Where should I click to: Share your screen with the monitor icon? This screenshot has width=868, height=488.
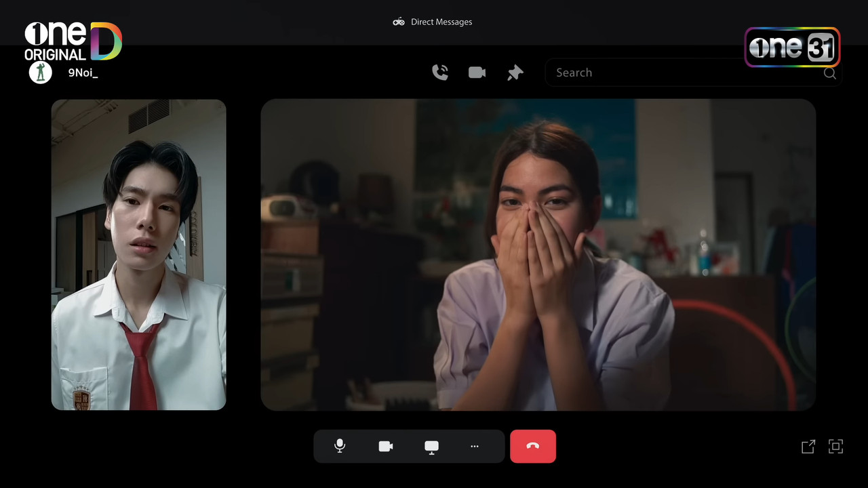tap(431, 447)
